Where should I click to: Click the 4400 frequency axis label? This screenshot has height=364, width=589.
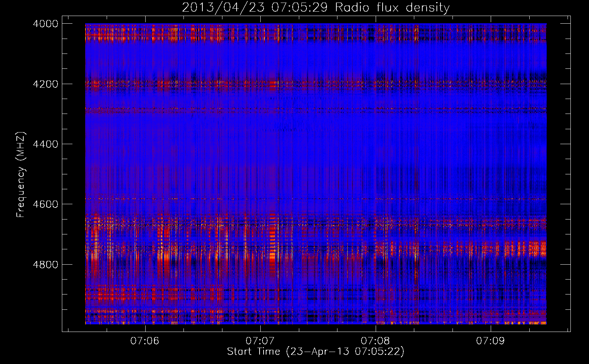[46, 144]
